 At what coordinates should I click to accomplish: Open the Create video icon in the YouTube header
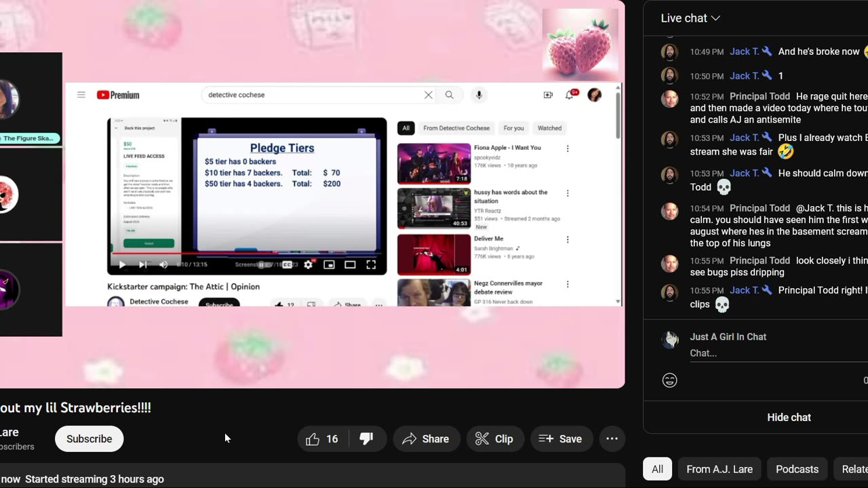(x=548, y=95)
